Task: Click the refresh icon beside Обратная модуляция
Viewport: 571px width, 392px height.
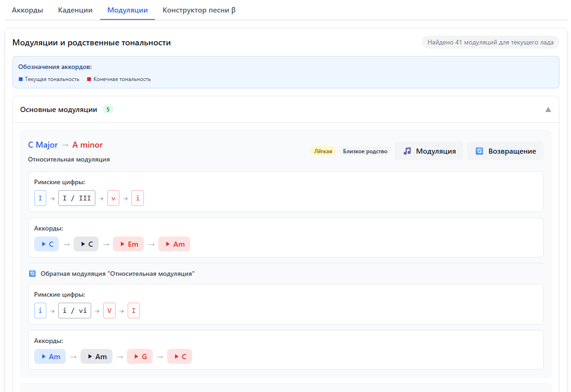Action: 32,274
